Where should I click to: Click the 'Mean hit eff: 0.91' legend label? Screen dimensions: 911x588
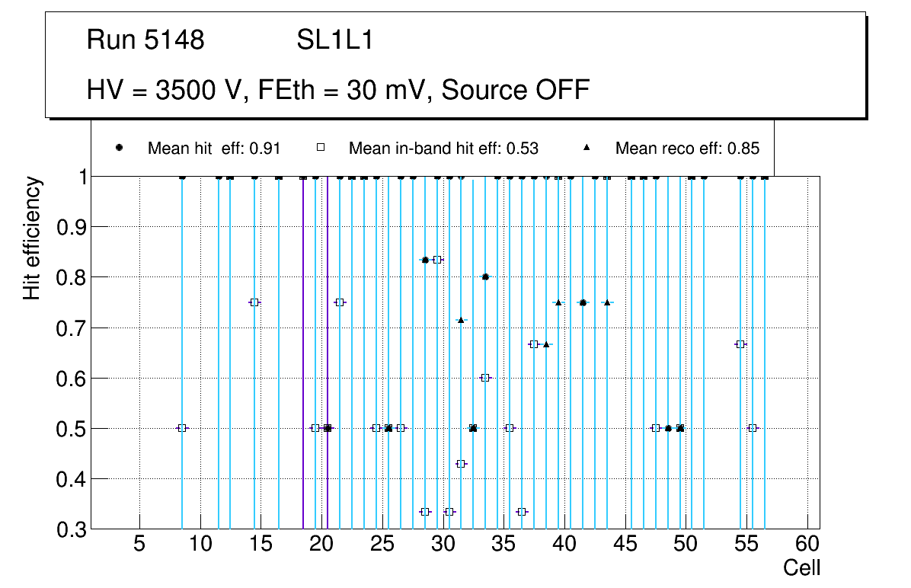[214, 149]
